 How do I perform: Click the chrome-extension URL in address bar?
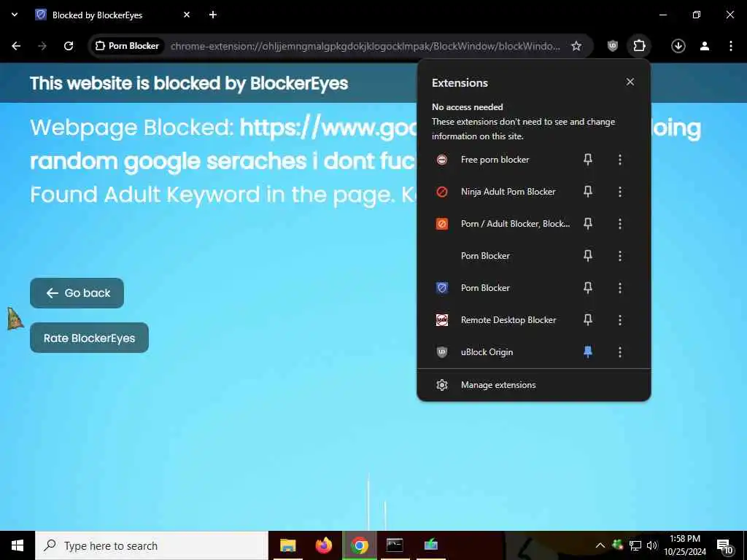click(365, 46)
